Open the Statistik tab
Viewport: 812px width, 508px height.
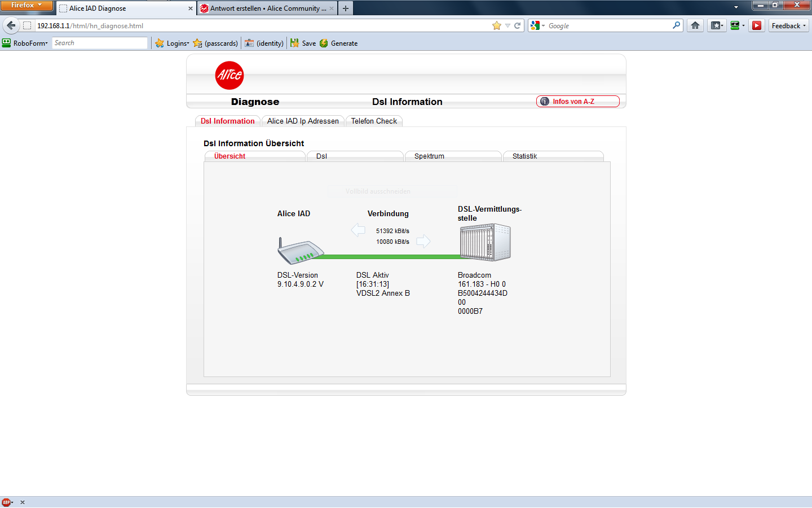524,156
